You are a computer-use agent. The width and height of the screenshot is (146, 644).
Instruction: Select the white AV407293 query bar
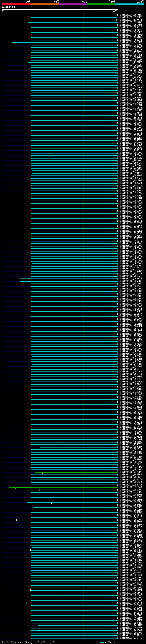click(x=60, y=9)
